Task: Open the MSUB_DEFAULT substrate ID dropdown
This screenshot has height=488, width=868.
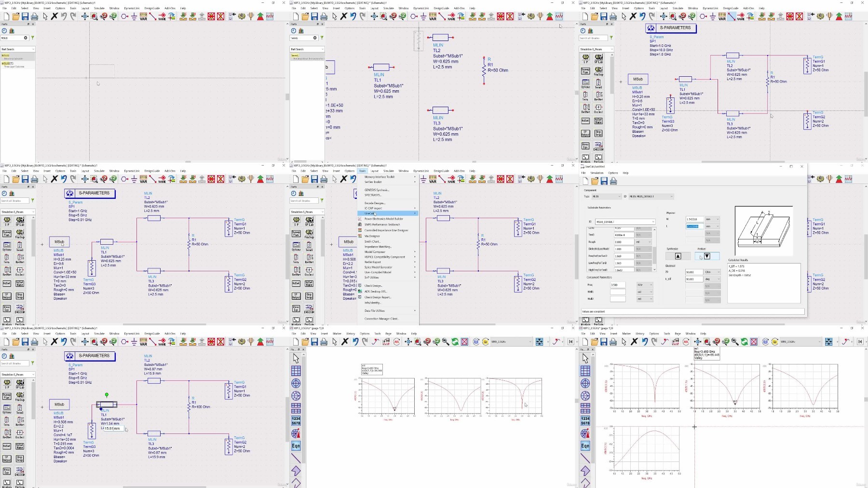Action: (x=625, y=222)
